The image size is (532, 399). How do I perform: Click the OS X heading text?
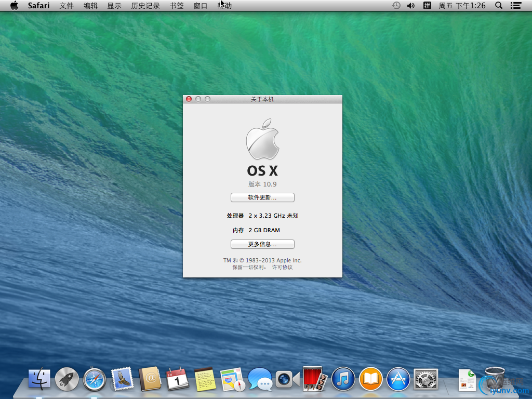[x=262, y=170]
